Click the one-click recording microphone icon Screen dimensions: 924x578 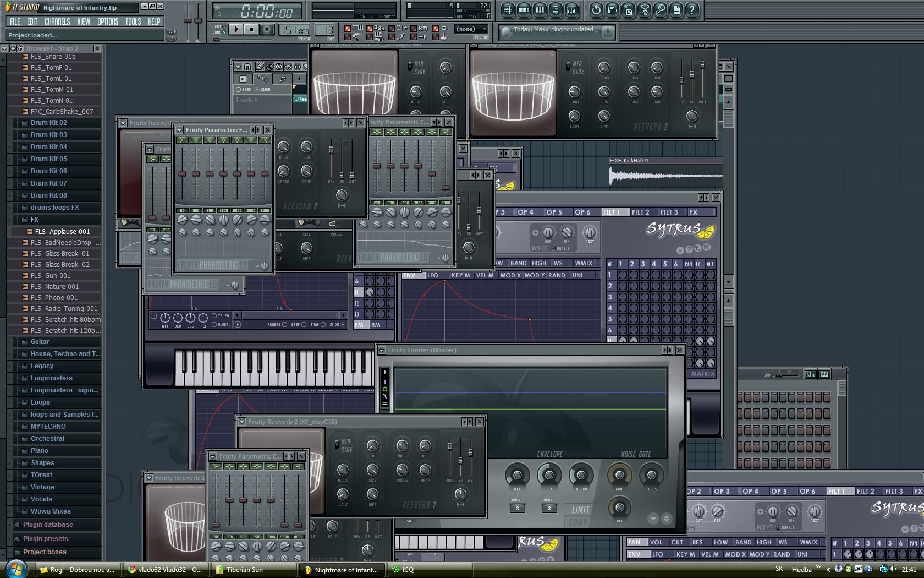[660, 10]
